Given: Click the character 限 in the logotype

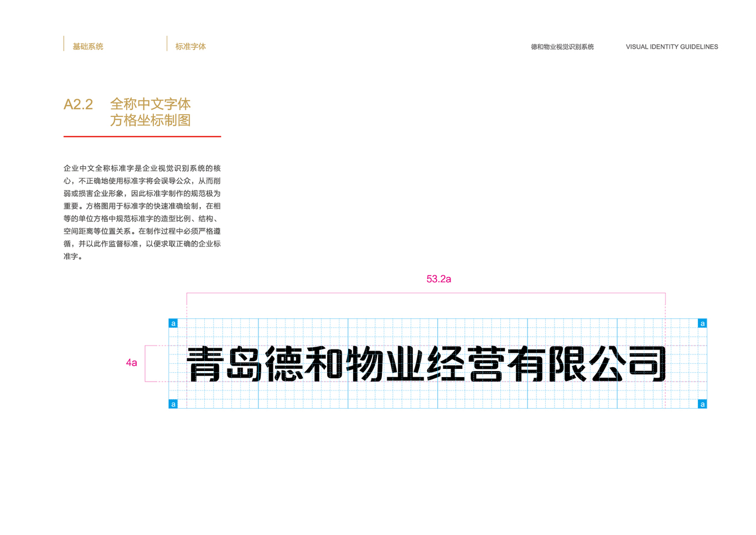Looking at the screenshot, I should pyautogui.click(x=567, y=364).
